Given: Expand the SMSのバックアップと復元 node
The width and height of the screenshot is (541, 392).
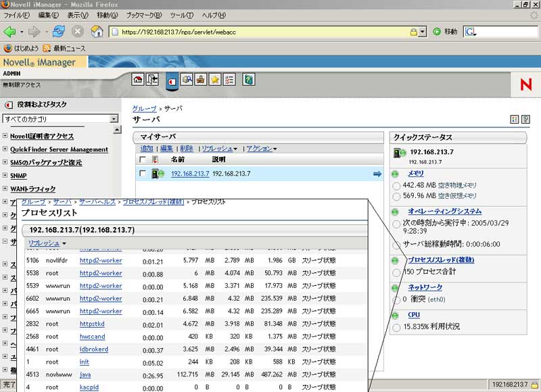Looking at the screenshot, I should [x=5, y=162].
